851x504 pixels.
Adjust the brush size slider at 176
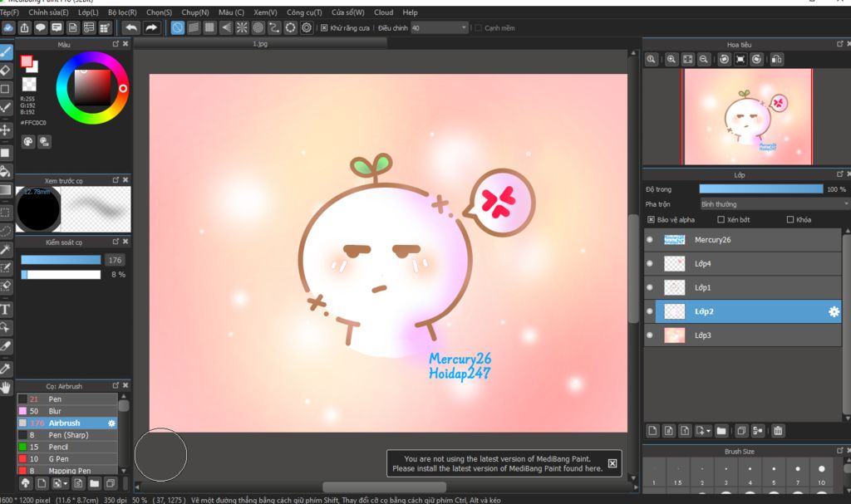pos(61,260)
